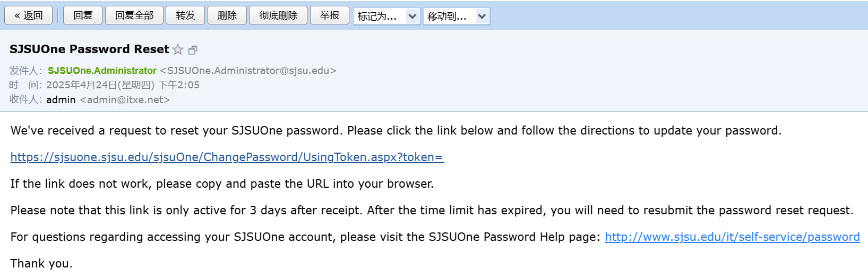Open email in new window icon
The image size is (868, 276).
(193, 50)
